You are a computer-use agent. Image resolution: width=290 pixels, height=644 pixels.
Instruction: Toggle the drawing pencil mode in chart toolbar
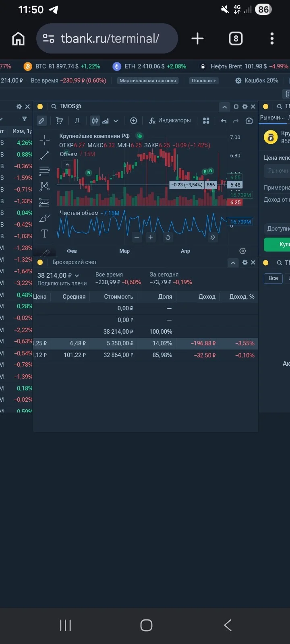coord(41,121)
